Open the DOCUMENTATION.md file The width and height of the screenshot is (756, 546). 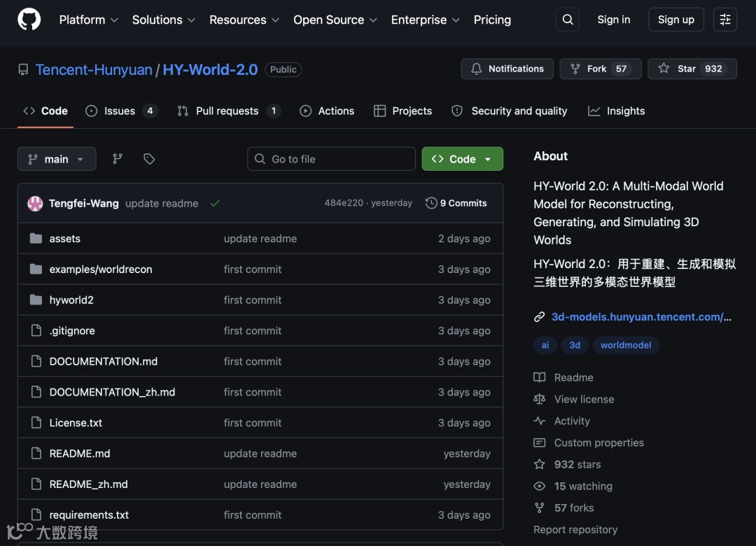point(103,361)
